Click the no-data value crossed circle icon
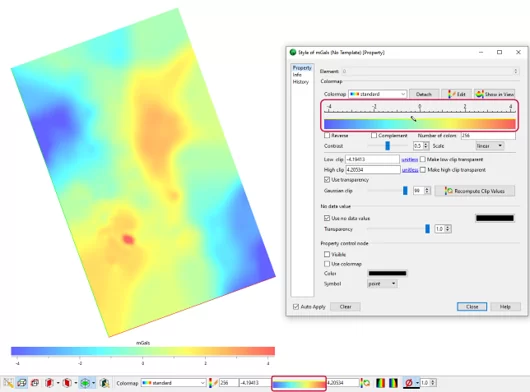The height and width of the screenshot is (392, 530). click(x=409, y=383)
